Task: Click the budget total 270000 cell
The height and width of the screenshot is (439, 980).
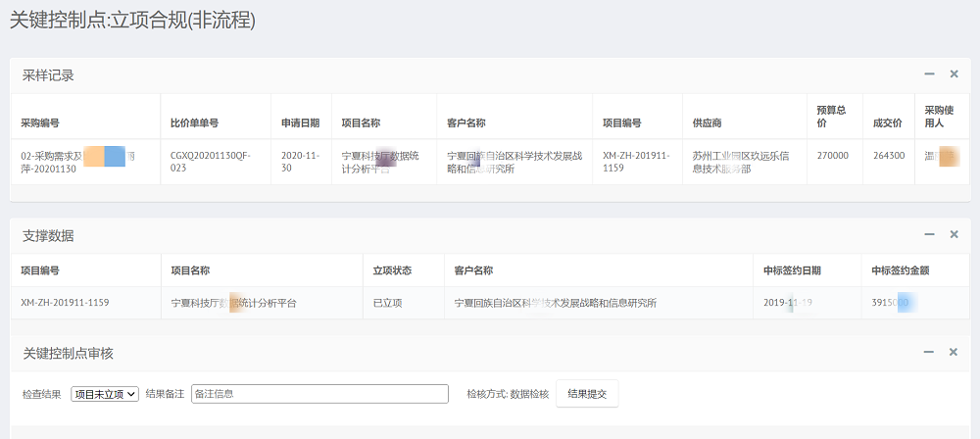Action: pos(833,156)
